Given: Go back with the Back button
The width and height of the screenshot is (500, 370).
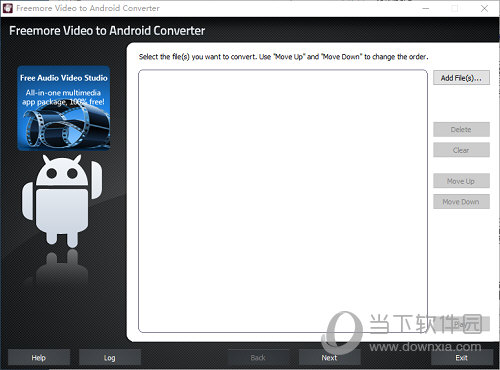Looking at the screenshot, I should [258, 358].
